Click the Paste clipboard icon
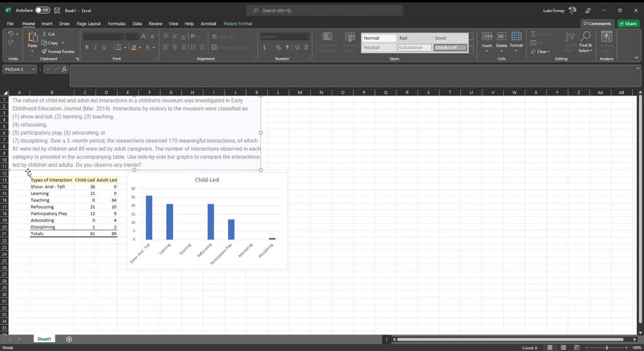Image resolution: width=644 pixels, height=351 pixels. pos(33,37)
